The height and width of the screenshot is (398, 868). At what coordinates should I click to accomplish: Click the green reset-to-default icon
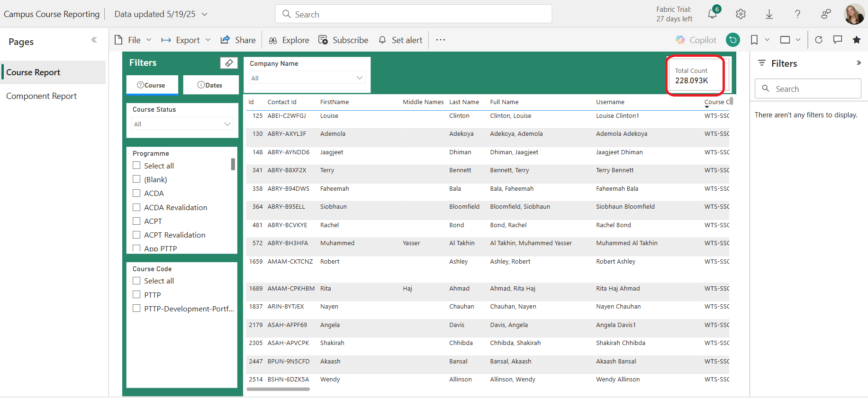732,40
